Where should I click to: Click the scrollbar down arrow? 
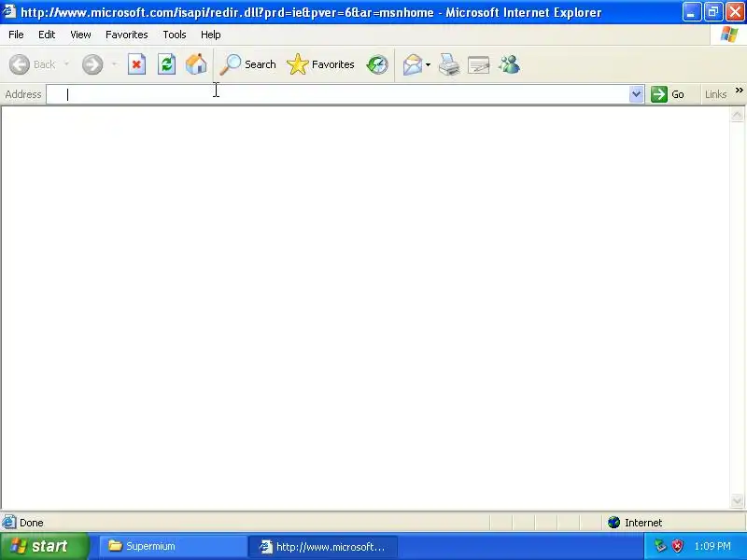737,500
